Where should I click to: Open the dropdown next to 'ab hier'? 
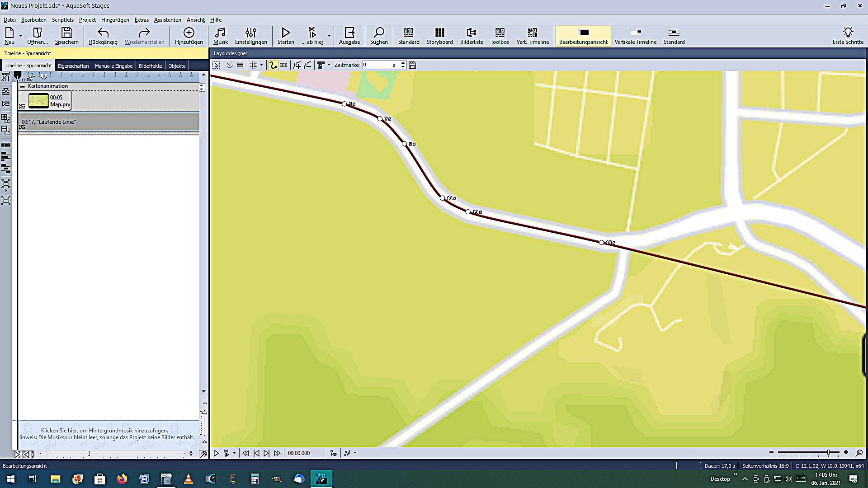click(329, 36)
